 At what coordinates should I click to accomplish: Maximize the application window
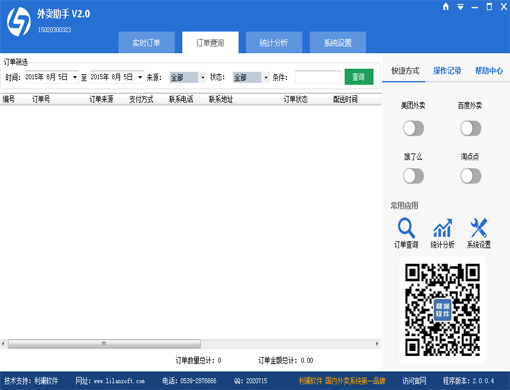pyautogui.click(x=489, y=7)
